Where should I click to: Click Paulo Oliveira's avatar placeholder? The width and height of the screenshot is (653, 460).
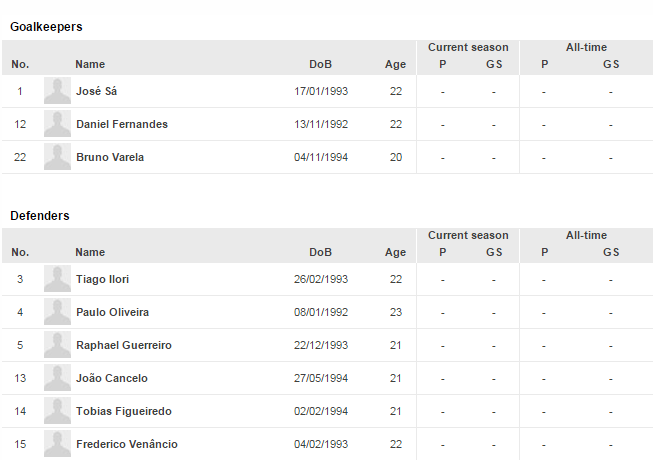coord(57,312)
